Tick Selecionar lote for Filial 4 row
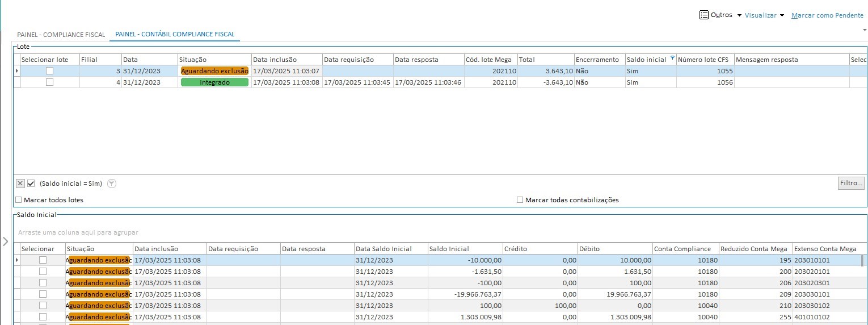Screen dimensions: 868x325 [49, 82]
